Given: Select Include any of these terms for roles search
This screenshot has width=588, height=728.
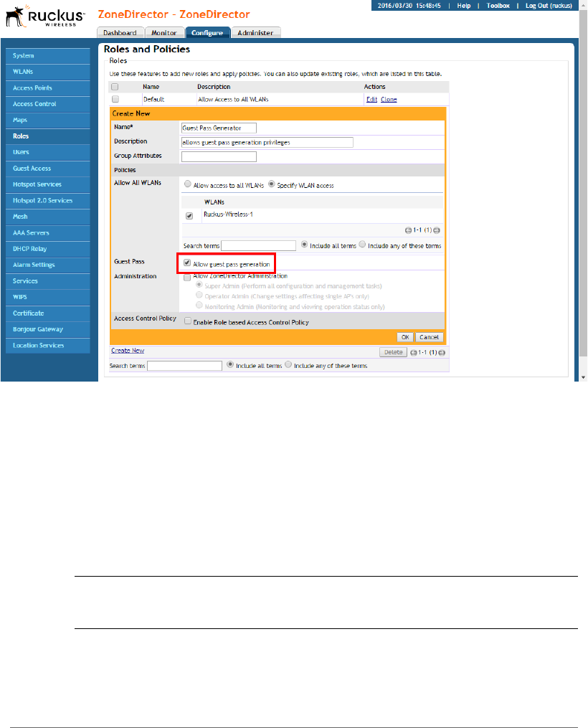Looking at the screenshot, I should coord(288,365).
